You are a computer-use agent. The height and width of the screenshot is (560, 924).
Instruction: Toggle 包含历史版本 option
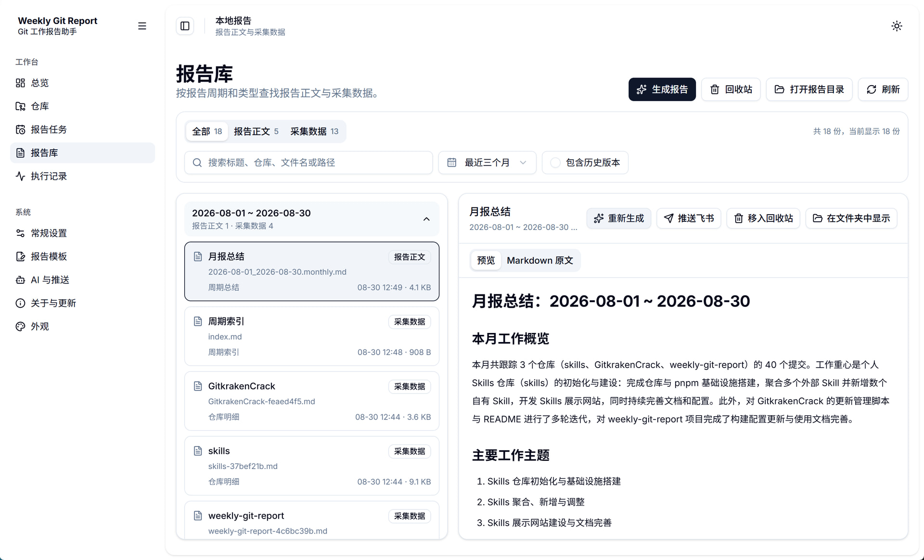[585, 163]
